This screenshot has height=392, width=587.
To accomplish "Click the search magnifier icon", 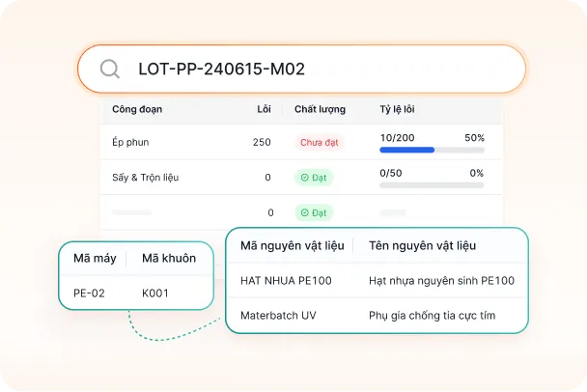I will (110, 69).
